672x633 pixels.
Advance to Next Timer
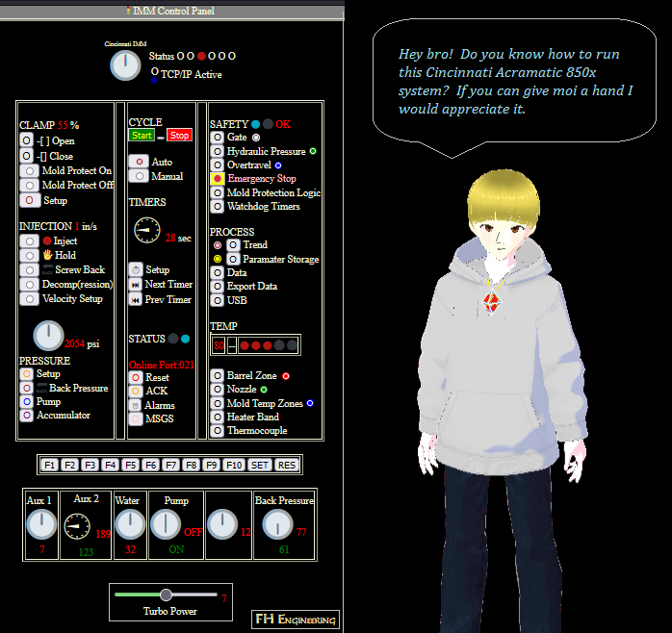point(136,285)
